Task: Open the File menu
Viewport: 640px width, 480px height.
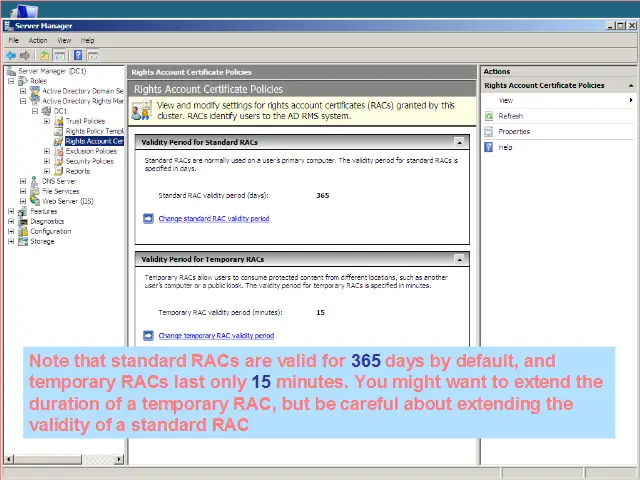Action: pyautogui.click(x=13, y=40)
